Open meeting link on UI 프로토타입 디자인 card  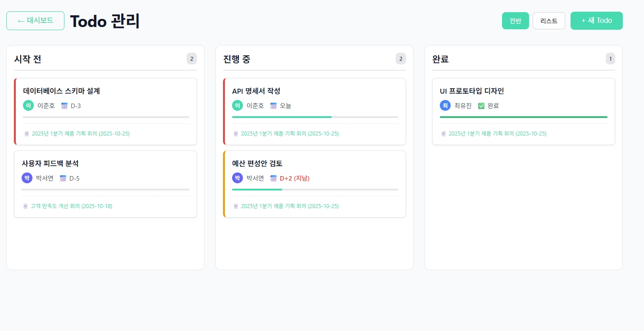tap(498, 134)
